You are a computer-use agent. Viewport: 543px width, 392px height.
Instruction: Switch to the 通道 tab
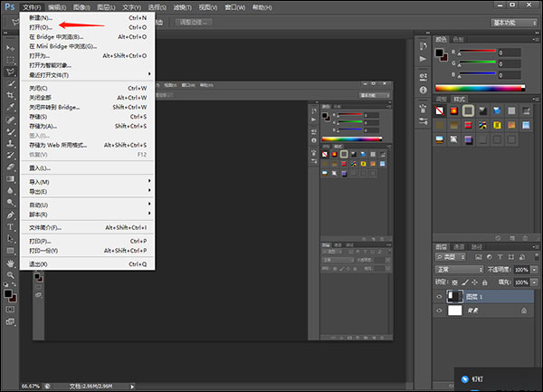459,246
